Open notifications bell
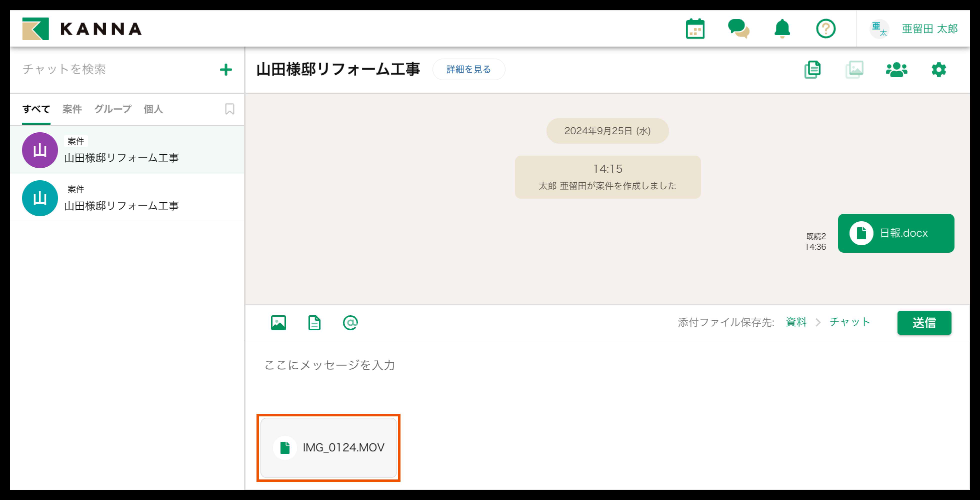Image resolution: width=980 pixels, height=500 pixels. 782,29
